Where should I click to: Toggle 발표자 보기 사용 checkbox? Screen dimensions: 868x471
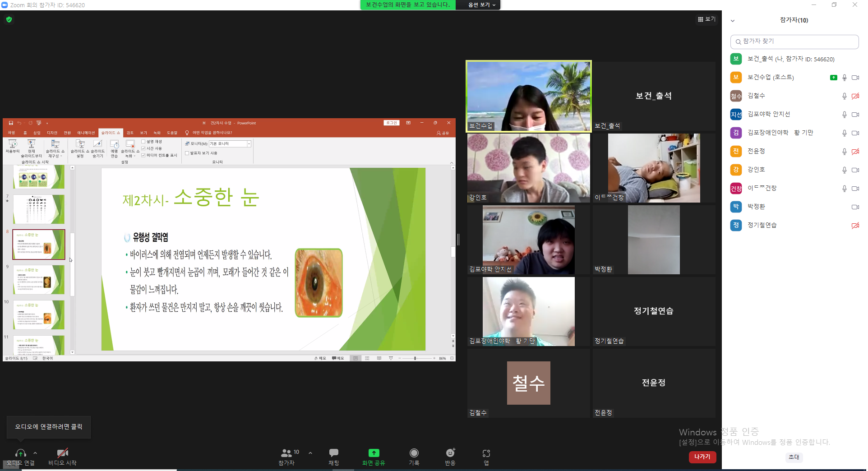tap(187, 153)
